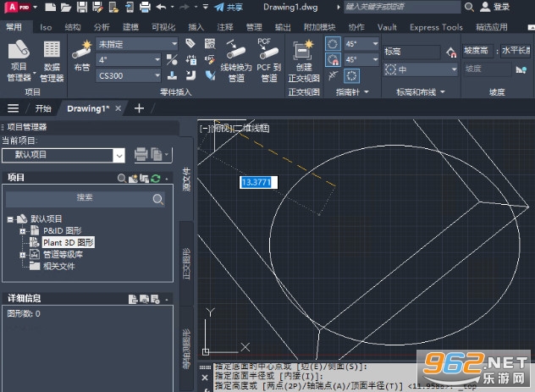Select Plant 3D 图形 in project tree
Screen dimensions: 535x392
pyautogui.click(x=68, y=242)
